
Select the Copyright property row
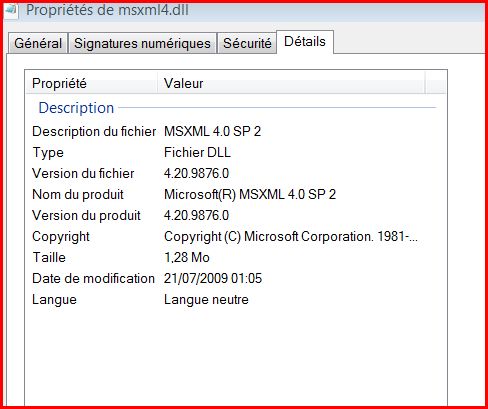point(235,236)
